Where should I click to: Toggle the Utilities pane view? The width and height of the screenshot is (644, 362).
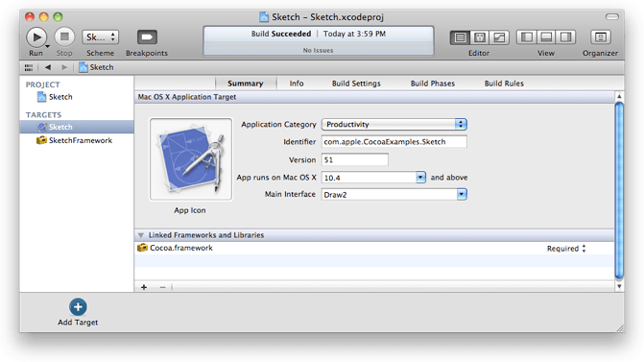pos(565,37)
